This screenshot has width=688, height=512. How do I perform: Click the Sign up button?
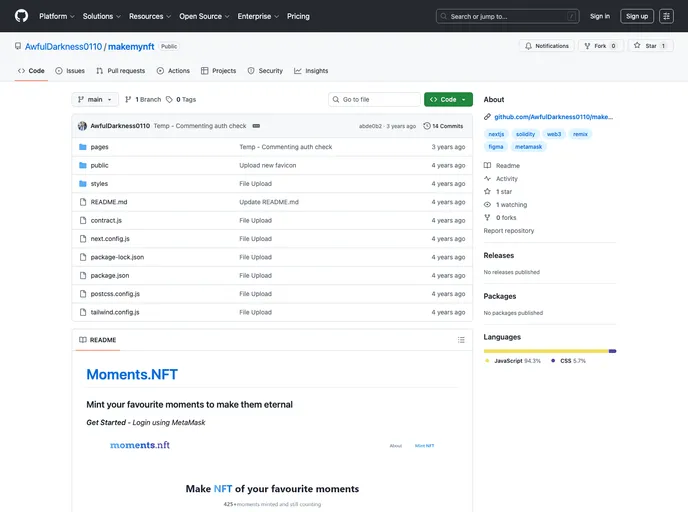(x=636, y=16)
